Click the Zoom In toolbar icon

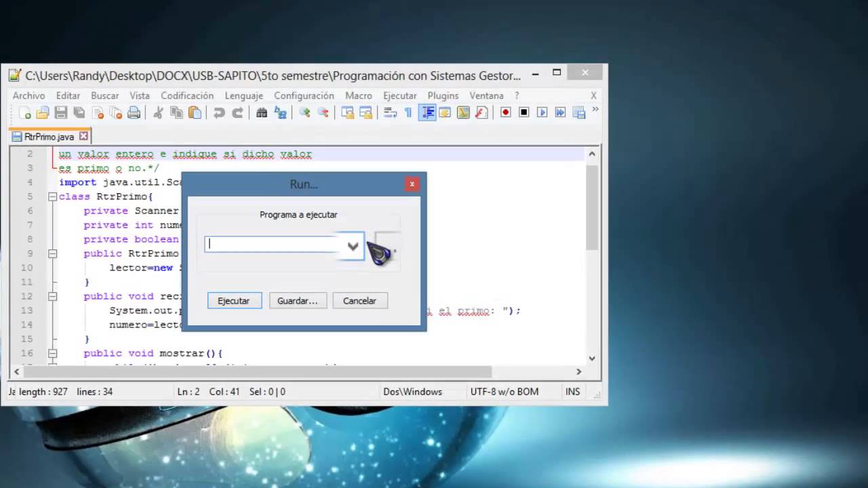coord(304,113)
